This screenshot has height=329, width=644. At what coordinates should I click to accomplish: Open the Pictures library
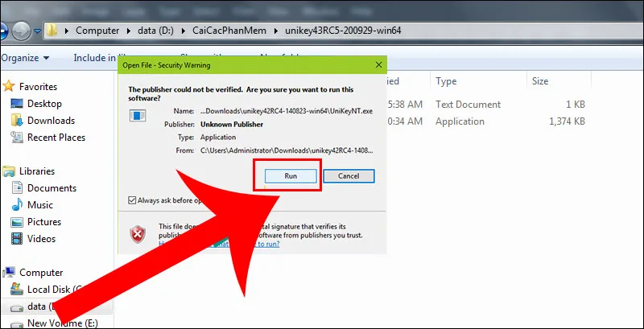click(45, 222)
